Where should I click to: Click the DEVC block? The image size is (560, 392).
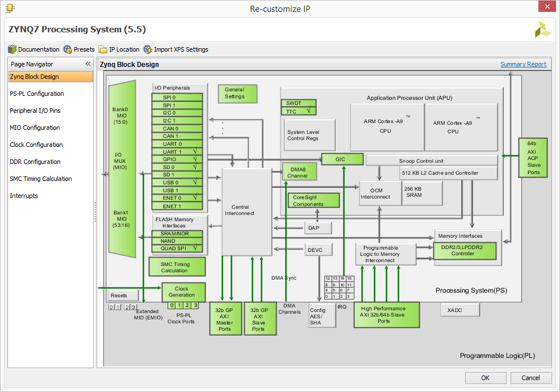[x=319, y=250]
